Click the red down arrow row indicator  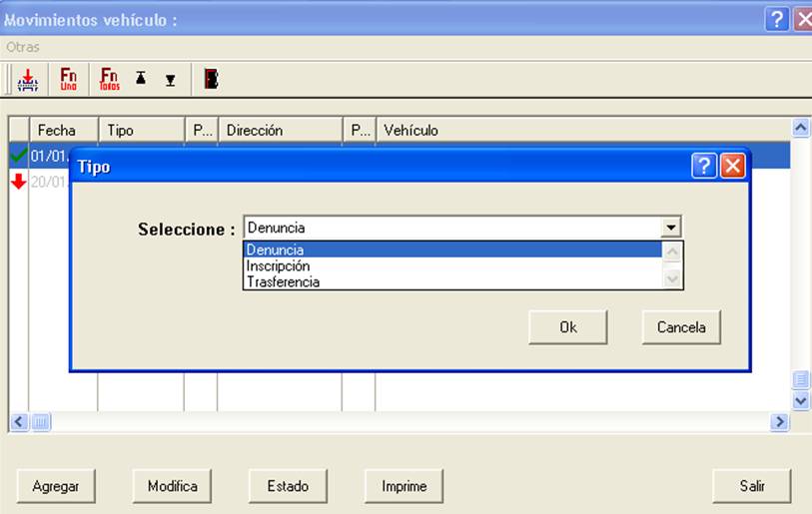click(19, 182)
